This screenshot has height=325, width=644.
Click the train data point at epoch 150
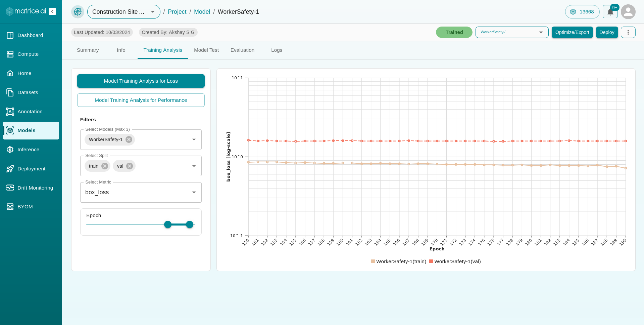coord(248,162)
